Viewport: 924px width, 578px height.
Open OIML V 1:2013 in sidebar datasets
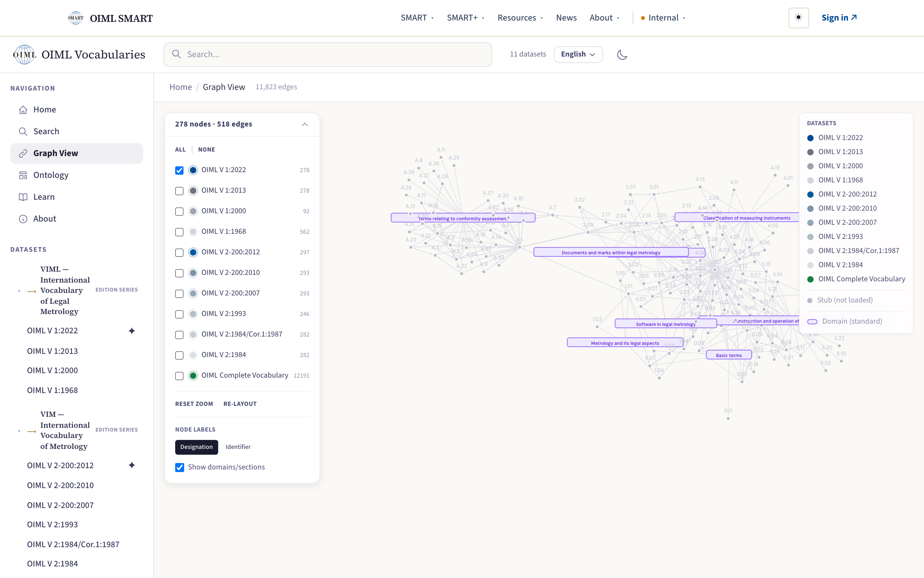click(52, 351)
